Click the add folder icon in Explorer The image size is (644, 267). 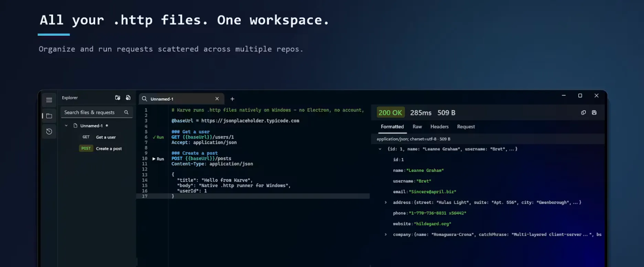click(x=118, y=98)
